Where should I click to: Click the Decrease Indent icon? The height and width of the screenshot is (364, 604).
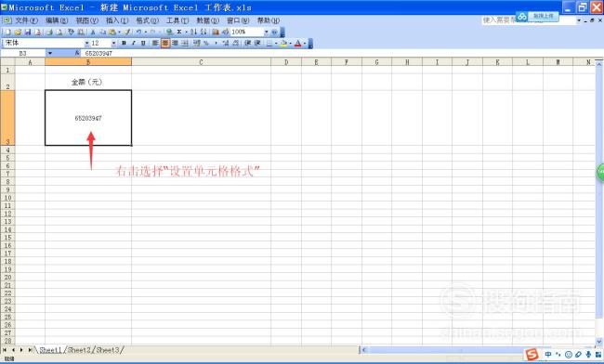[248, 43]
